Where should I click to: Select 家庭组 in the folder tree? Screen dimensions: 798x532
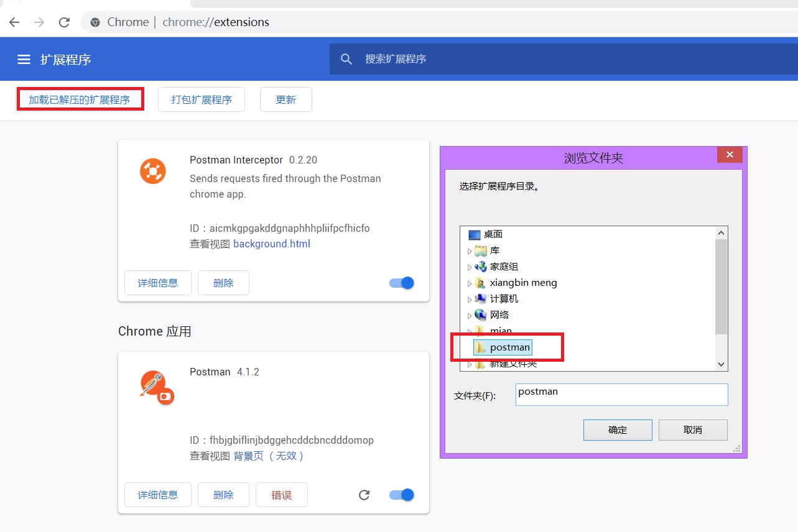click(x=504, y=267)
